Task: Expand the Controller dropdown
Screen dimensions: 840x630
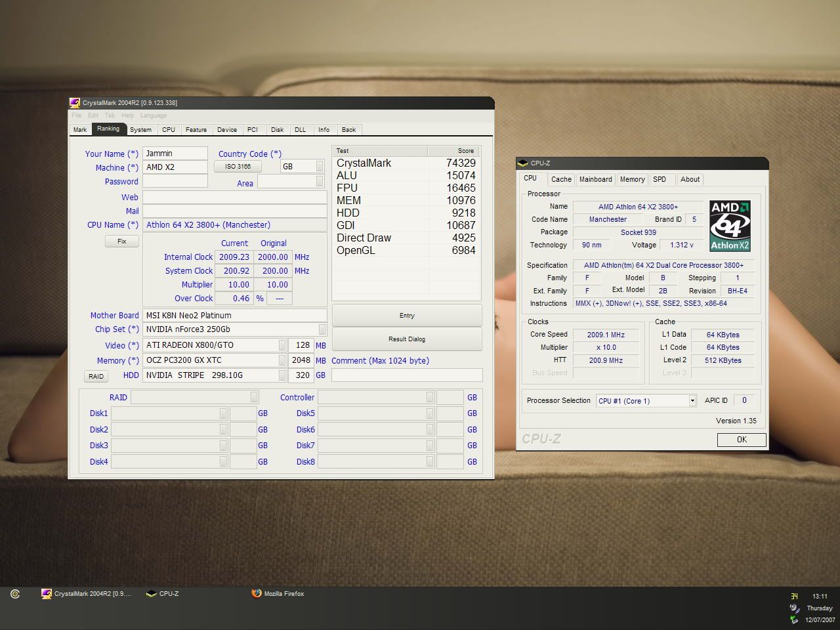Action: (x=430, y=397)
